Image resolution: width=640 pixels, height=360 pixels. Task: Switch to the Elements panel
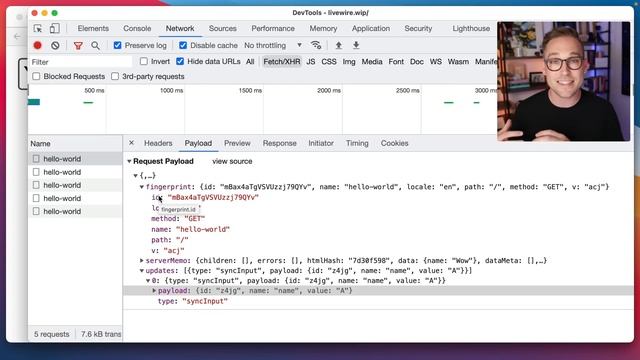pyautogui.click(x=93, y=29)
